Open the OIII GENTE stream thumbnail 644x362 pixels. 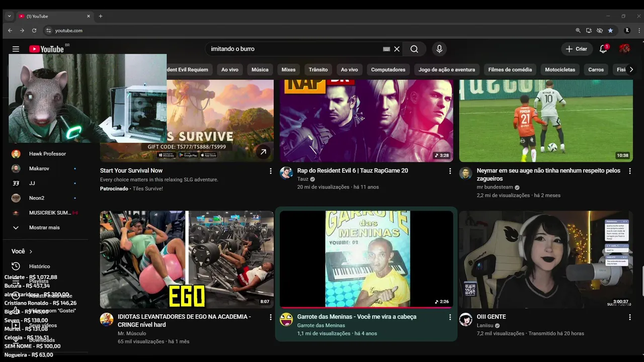546,259
